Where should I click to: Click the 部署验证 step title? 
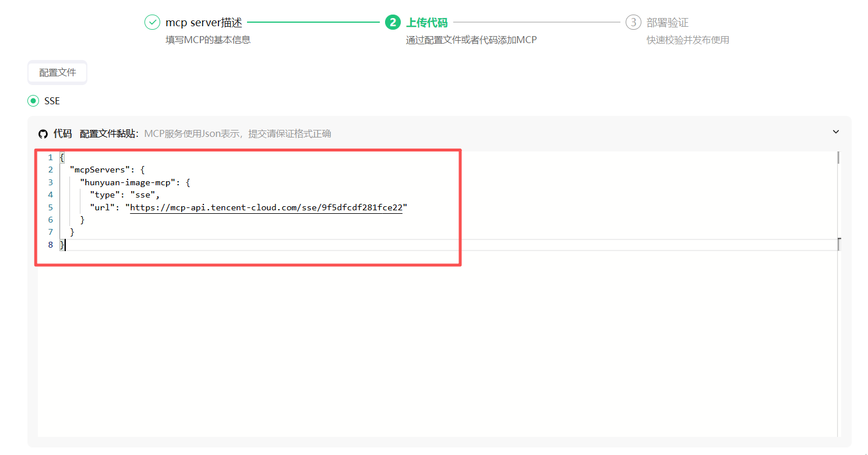(x=668, y=22)
